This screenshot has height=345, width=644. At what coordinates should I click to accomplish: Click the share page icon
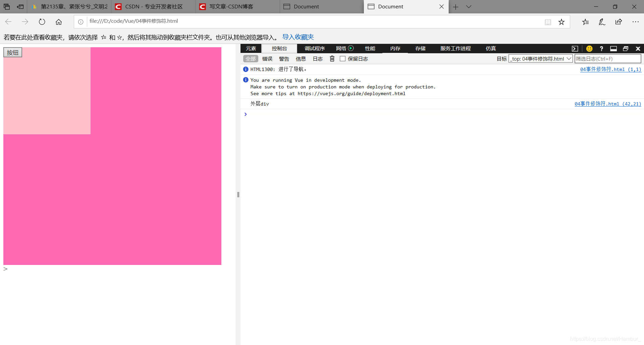point(619,22)
